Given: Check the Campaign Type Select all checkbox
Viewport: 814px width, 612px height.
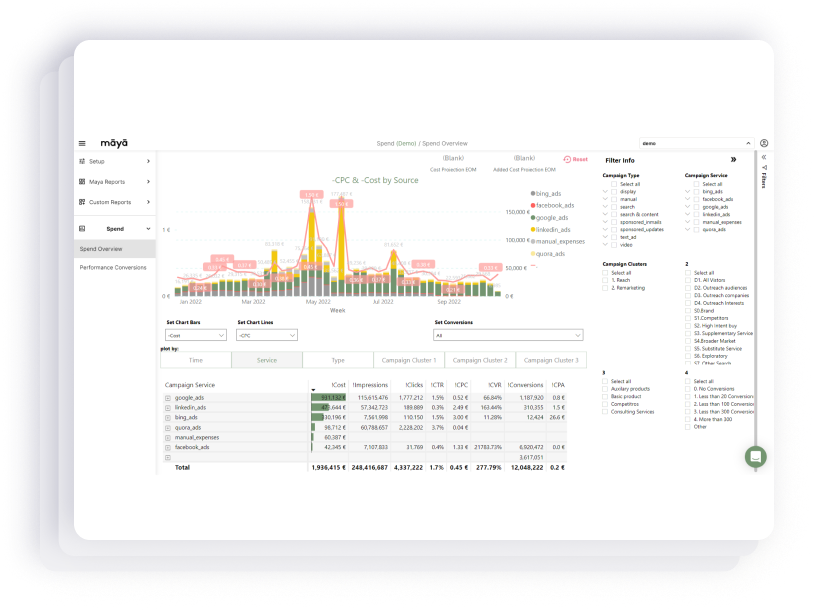Looking at the screenshot, I should pyautogui.click(x=614, y=184).
